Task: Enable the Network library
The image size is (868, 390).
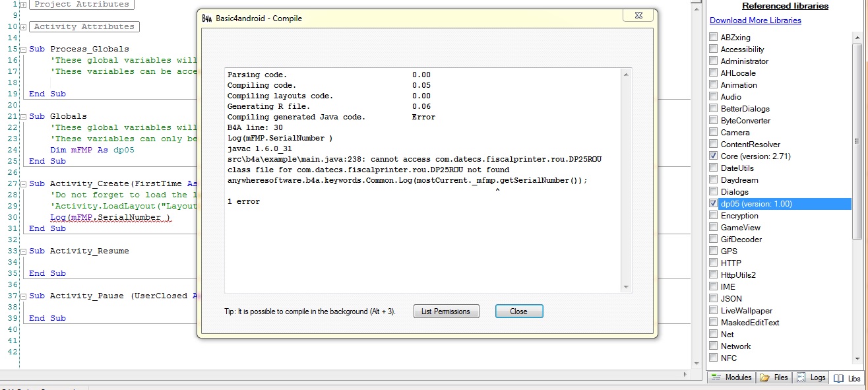Action: 714,346
